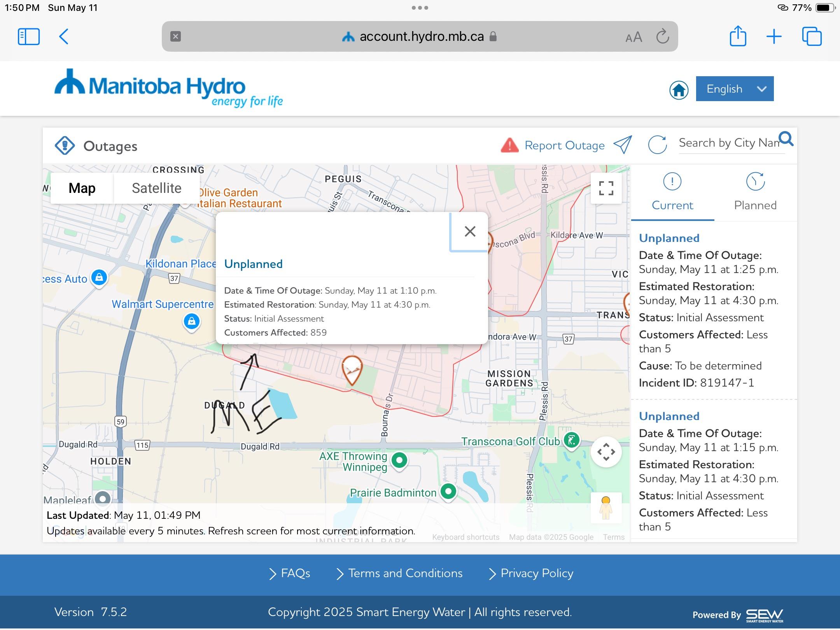Viewport: 840px width, 630px height.
Task: Select the Planned outages tab
Action: (755, 192)
